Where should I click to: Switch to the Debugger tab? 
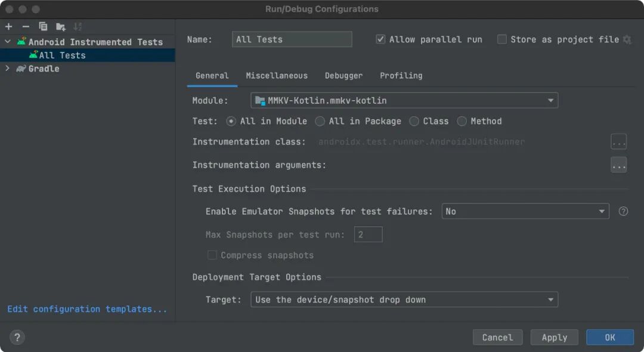click(344, 76)
